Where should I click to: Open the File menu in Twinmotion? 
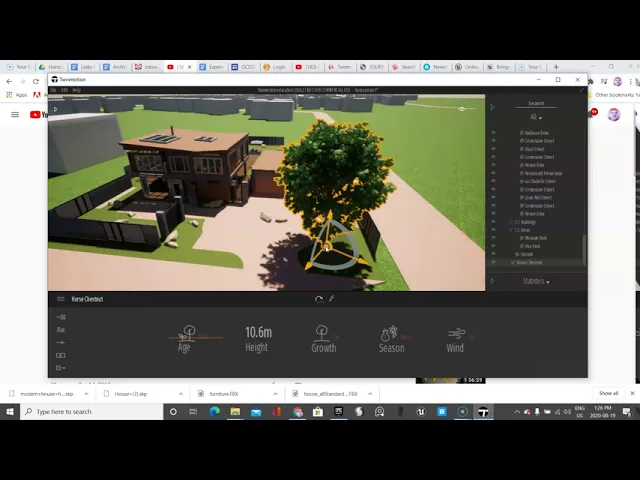click(53, 90)
